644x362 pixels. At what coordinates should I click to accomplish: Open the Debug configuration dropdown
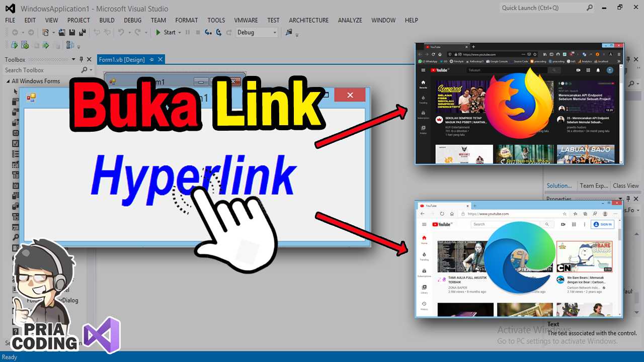(x=274, y=32)
